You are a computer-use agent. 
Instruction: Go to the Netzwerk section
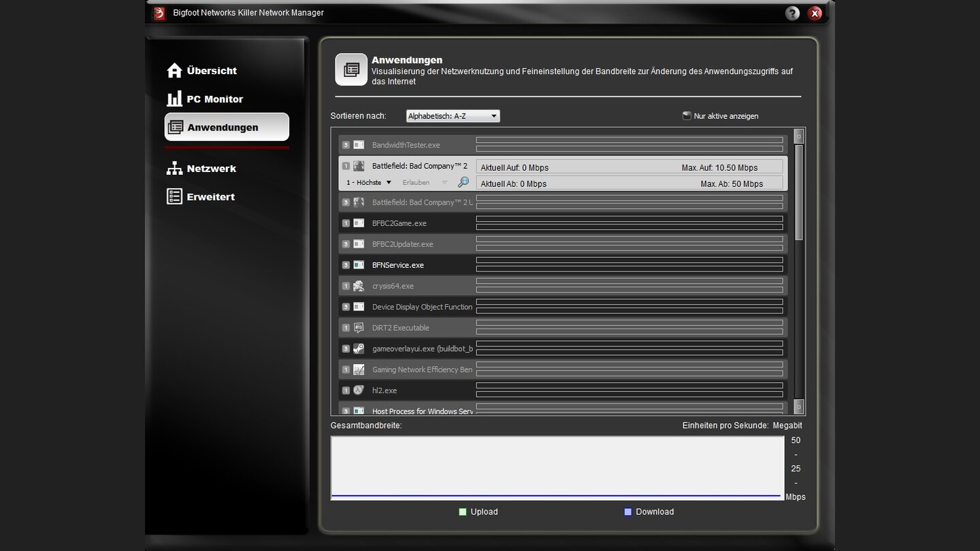(201, 169)
